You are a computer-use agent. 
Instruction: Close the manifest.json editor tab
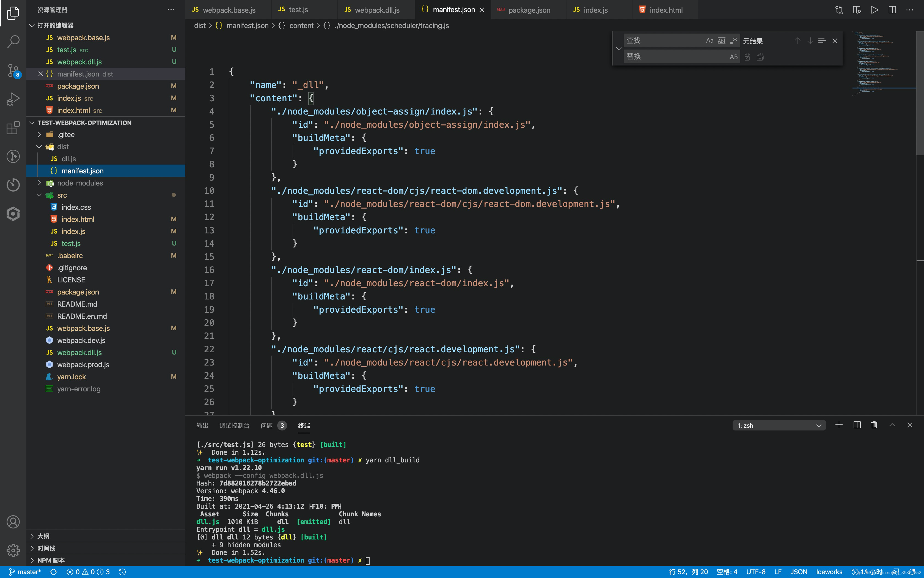pyautogui.click(x=482, y=10)
